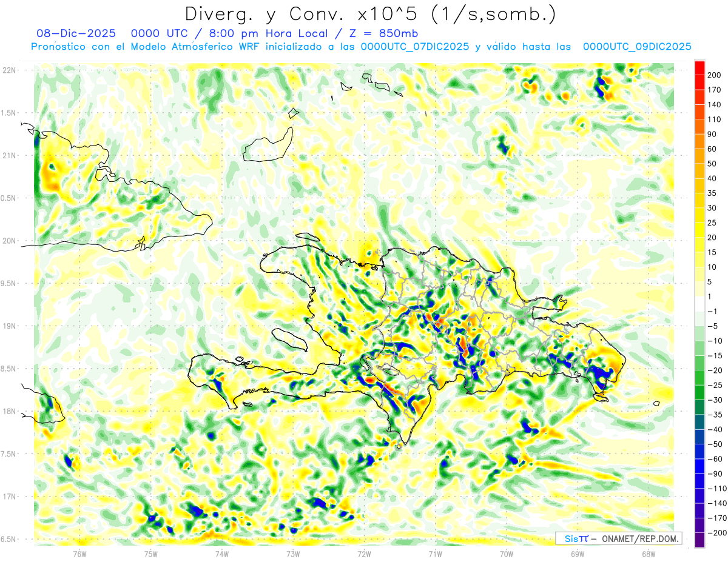Click the red swatch topping the colorbar

click(x=699, y=67)
